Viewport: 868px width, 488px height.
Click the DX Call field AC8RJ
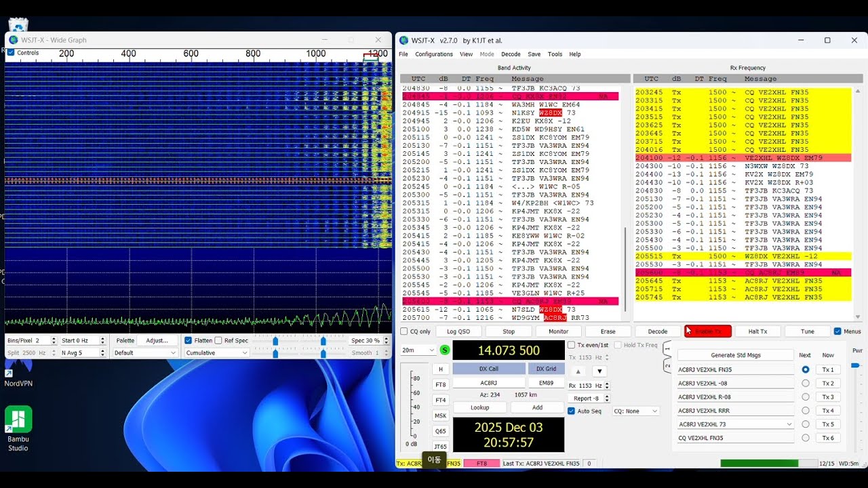(489, 383)
